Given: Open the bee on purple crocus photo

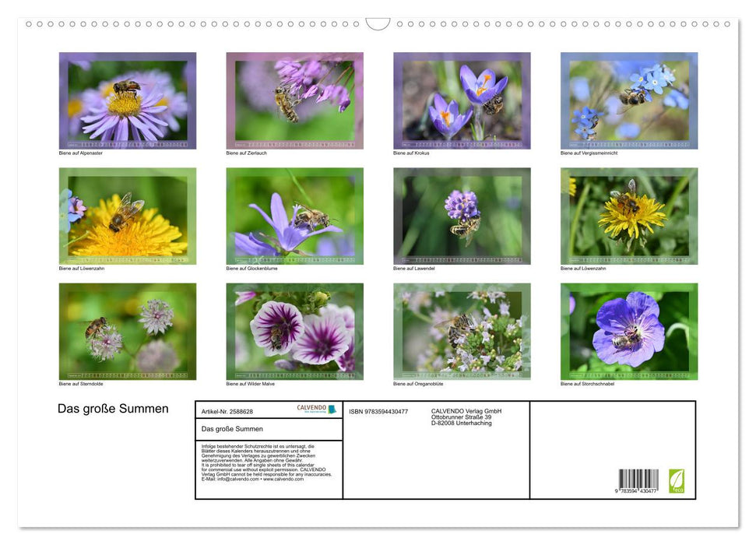Looking at the screenshot, I should tap(462, 100).
